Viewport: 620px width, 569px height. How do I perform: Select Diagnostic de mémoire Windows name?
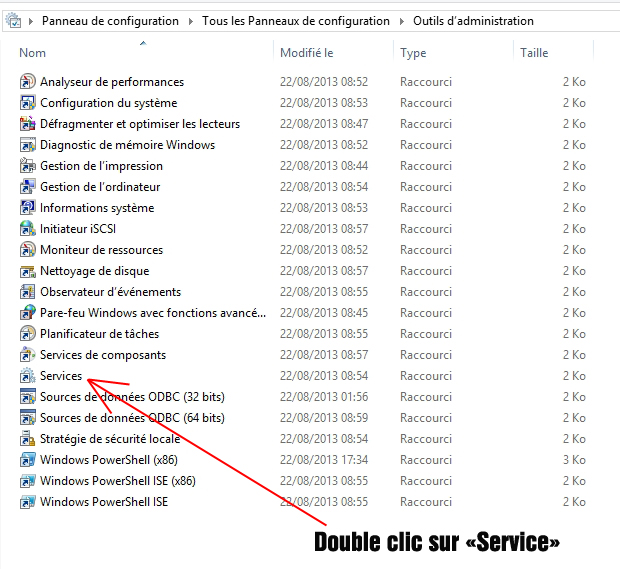[127, 145]
